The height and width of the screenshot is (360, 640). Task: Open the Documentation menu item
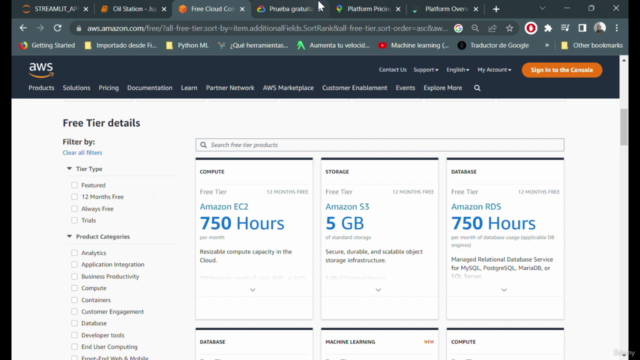pos(149,88)
